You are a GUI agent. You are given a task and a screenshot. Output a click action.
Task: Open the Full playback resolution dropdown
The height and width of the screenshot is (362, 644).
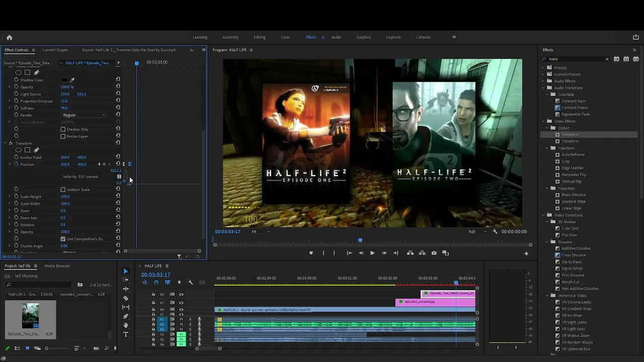477,232
